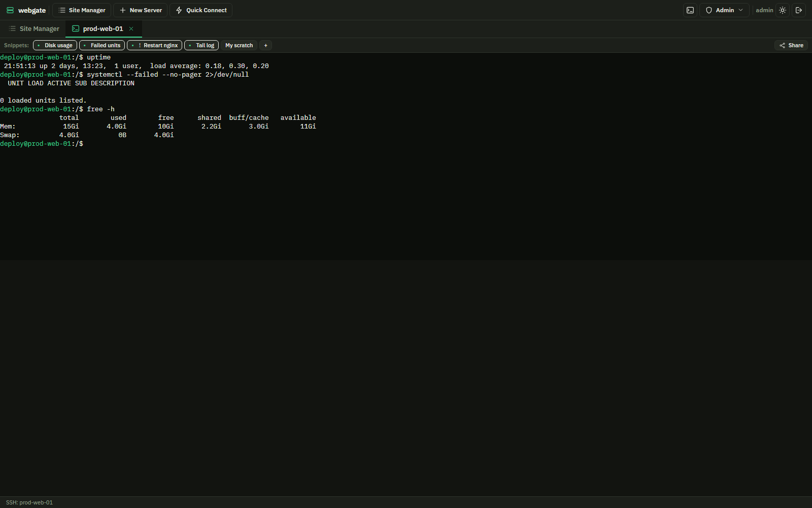This screenshot has width=812, height=508.
Task: Click the 'buff/cache' column header
Action: pyautogui.click(x=249, y=118)
